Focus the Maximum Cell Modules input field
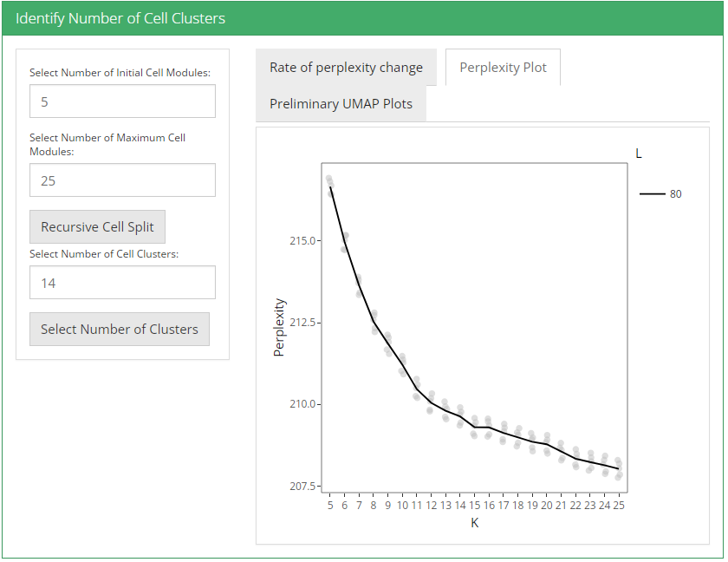 click(122, 180)
